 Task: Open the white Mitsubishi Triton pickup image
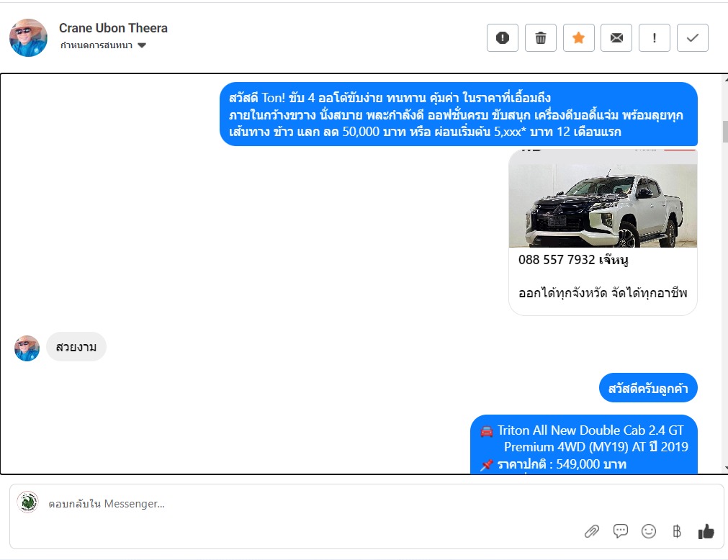pyautogui.click(x=603, y=199)
